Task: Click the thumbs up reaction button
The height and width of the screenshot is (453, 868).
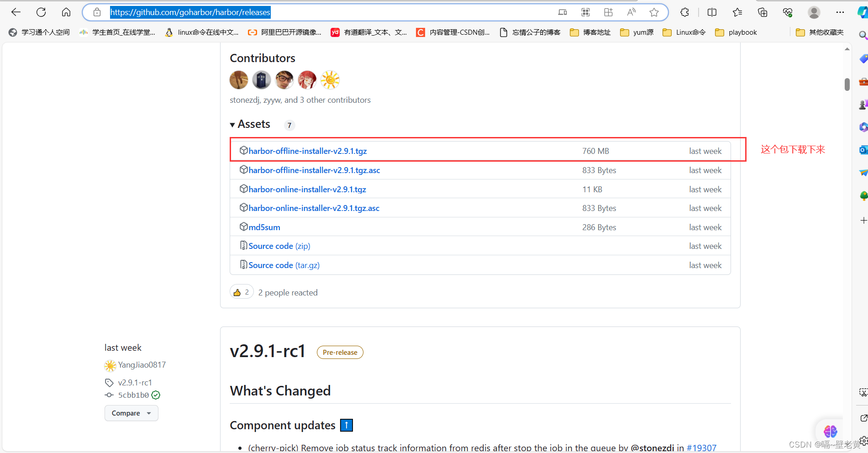Action: point(242,292)
